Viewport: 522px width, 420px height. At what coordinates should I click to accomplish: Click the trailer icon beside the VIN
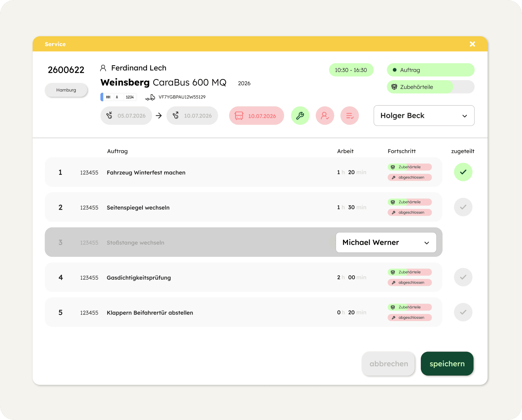click(x=150, y=97)
